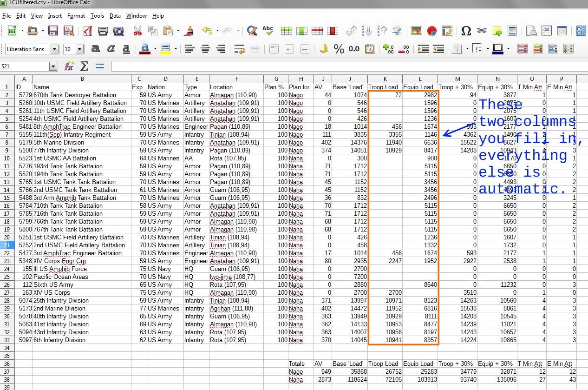588x390 pixels.
Task: Open Find & Replace
Action: pyautogui.click(x=252, y=31)
